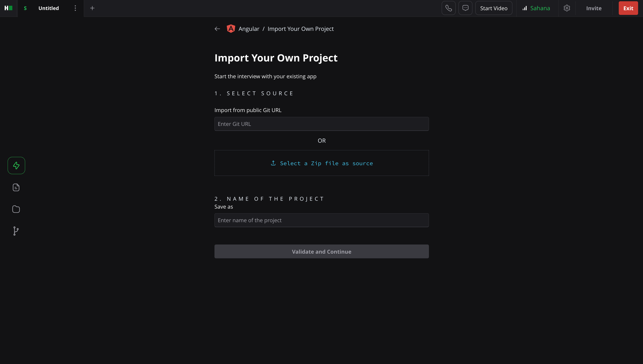This screenshot has width=643, height=364.
Task: Click the Angular logo in the breadcrumb
Action: [231, 29]
